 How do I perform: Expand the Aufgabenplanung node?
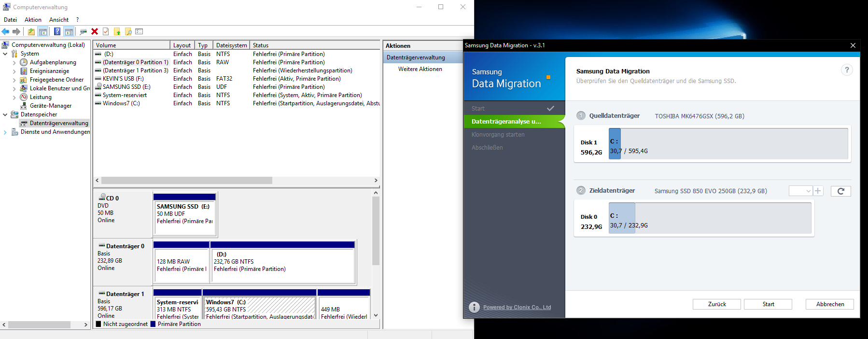click(x=14, y=62)
